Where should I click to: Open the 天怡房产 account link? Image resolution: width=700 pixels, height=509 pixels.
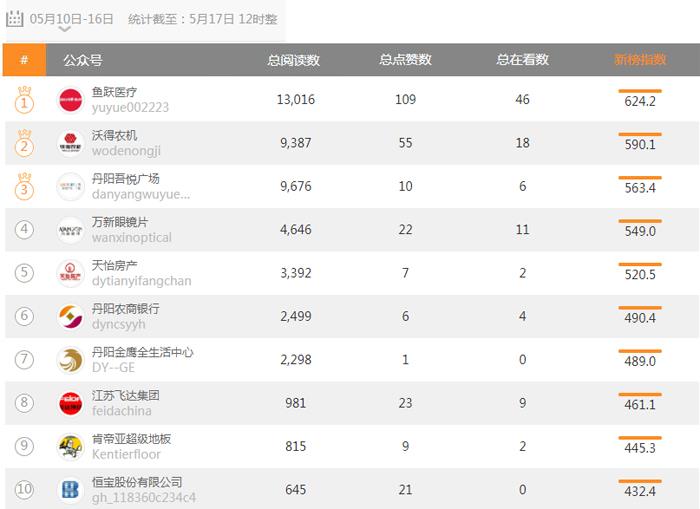click(114, 265)
